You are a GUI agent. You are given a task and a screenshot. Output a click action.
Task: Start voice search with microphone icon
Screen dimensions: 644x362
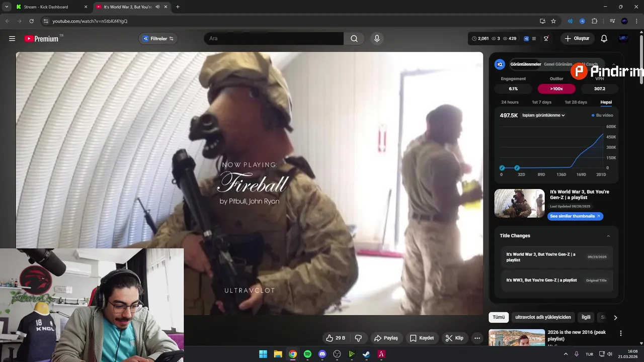click(377, 39)
